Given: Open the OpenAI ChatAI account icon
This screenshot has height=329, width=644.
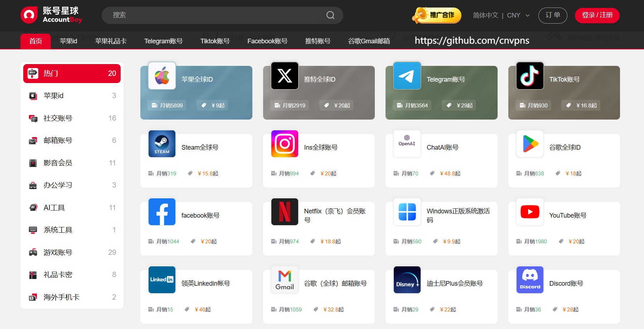Looking at the screenshot, I should click(x=407, y=144).
